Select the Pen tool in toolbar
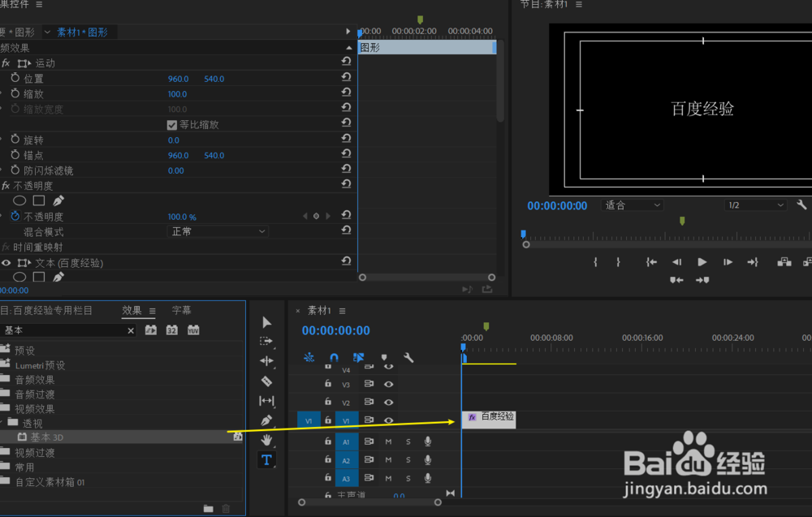Viewport: 812px width, 517px height. click(x=266, y=420)
